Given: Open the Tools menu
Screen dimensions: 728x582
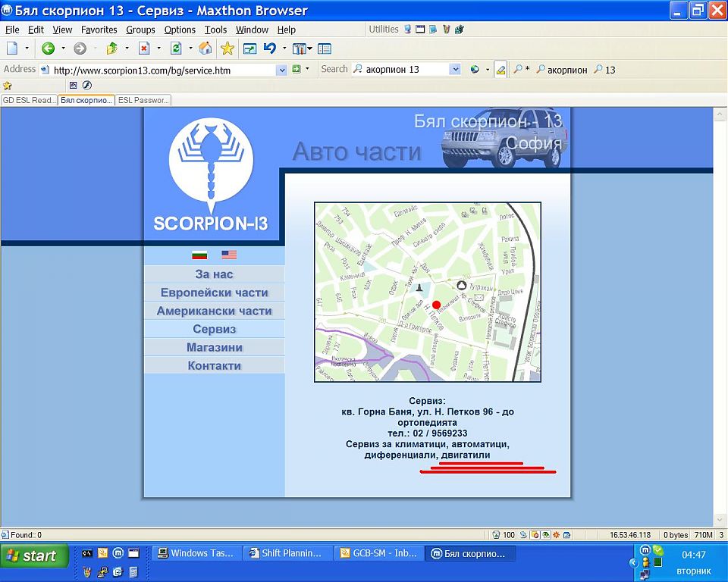Looking at the screenshot, I should point(215,30).
